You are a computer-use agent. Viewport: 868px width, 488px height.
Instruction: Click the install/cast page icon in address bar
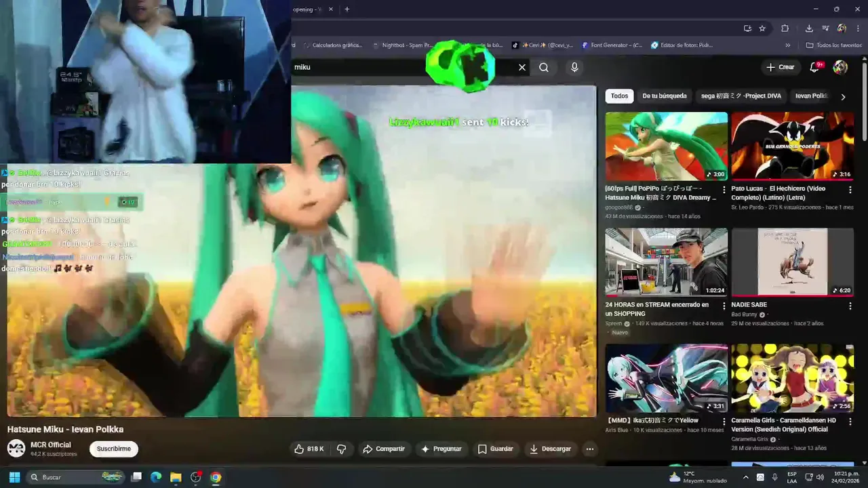[x=747, y=28]
